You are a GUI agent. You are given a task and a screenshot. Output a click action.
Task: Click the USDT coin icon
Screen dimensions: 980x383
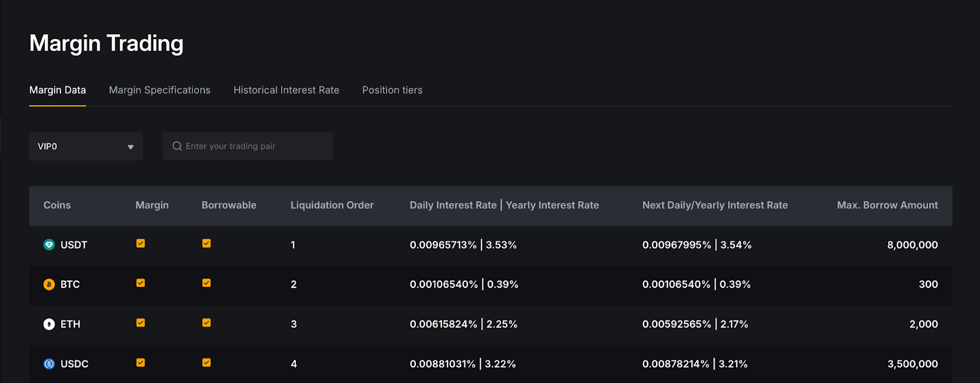(x=49, y=245)
